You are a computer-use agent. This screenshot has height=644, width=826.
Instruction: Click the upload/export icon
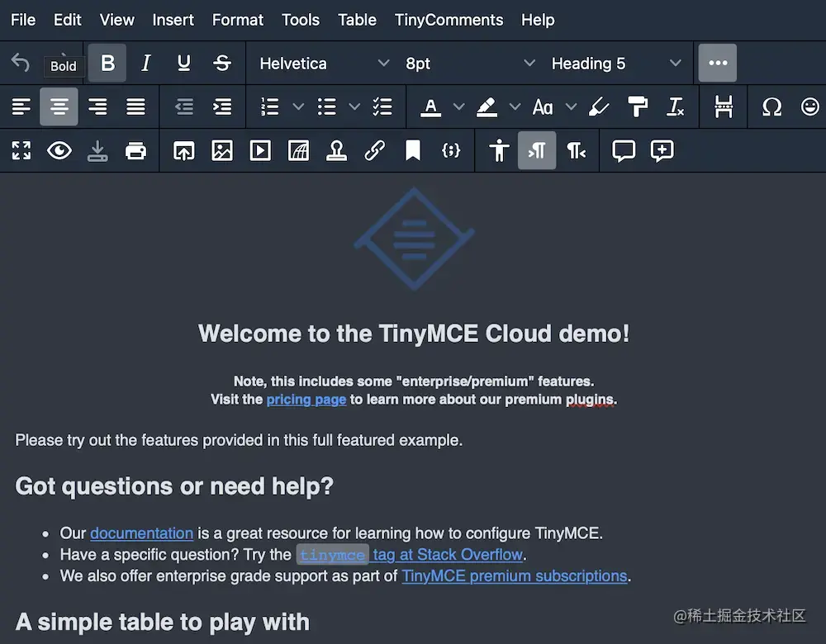(184, 150)
